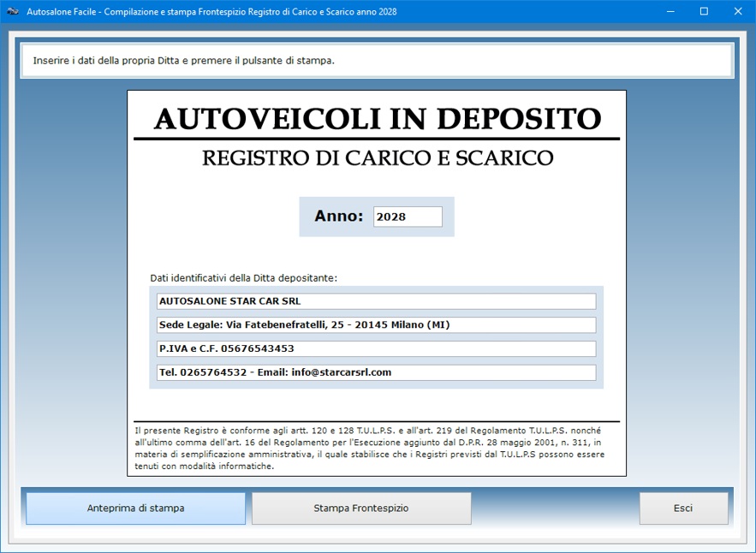
Task: Edit the Anno year field 2028
Action: click(408, 217)
